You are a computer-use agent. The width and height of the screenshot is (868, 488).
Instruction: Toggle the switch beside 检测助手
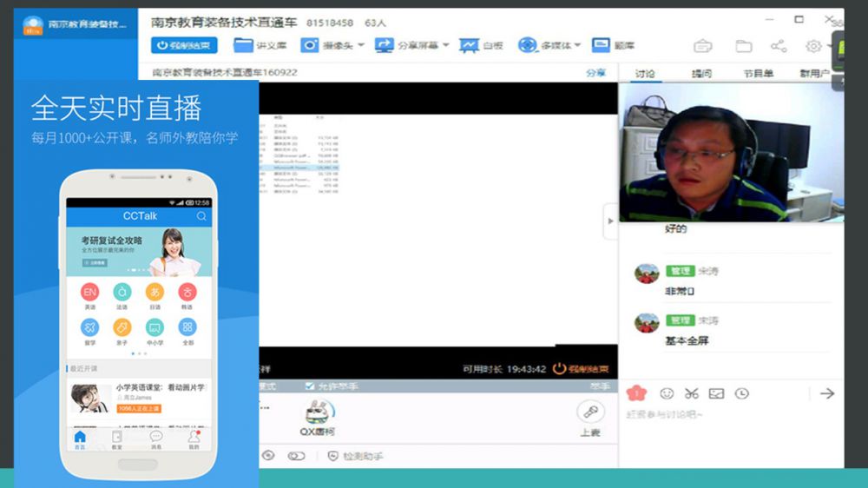(x=296, y=456)
